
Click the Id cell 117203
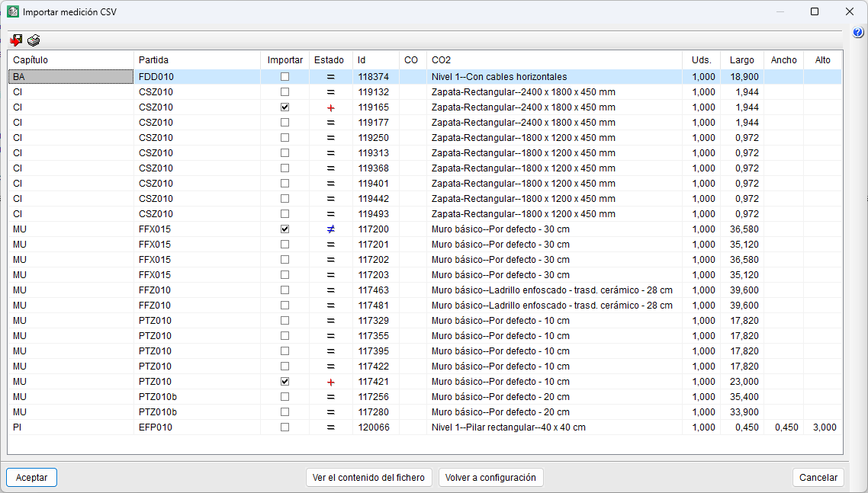point(375,275)
